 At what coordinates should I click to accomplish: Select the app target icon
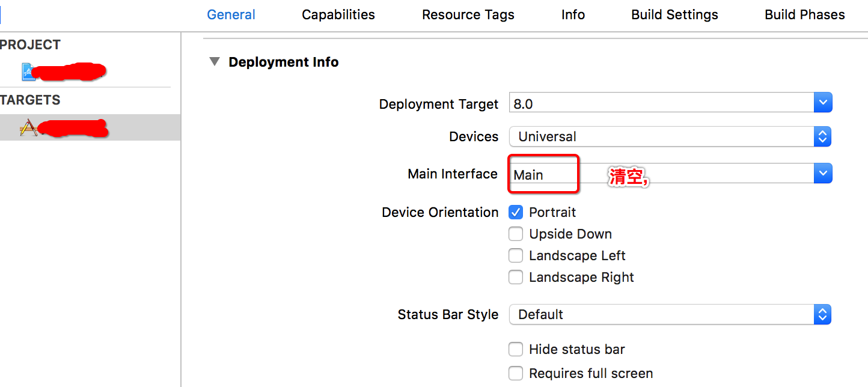coord(28,127)
